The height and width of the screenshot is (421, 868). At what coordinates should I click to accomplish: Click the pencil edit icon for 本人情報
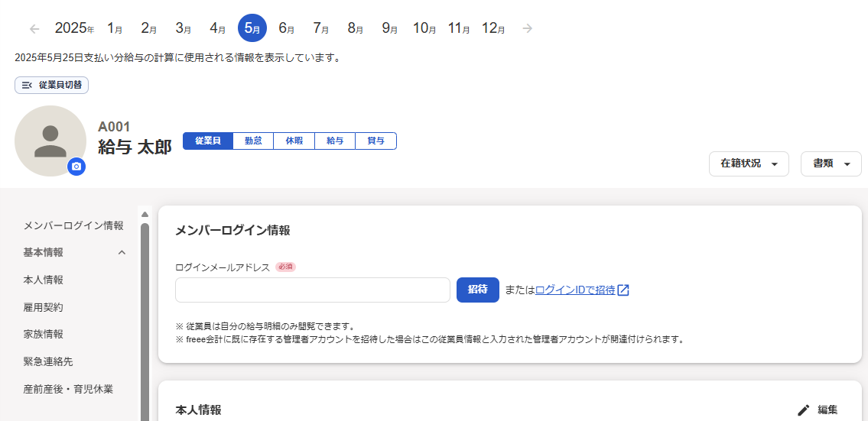[803, 410]
